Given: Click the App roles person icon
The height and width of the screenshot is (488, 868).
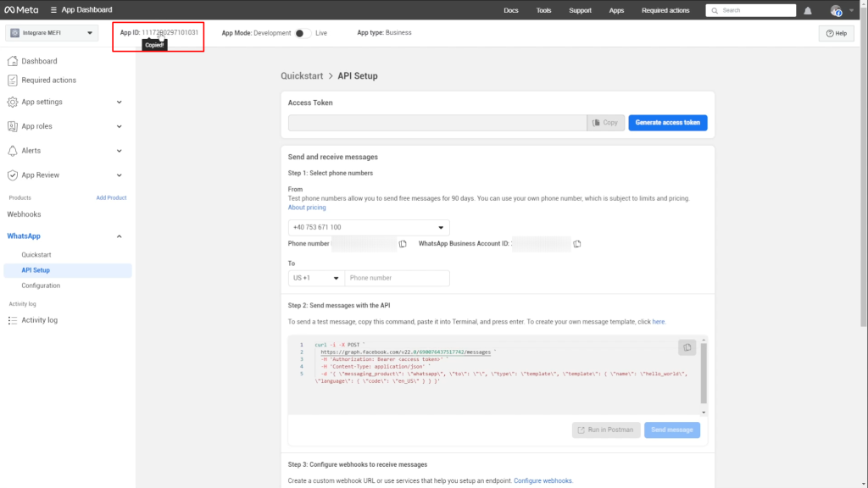Looking at the screenshot, I should point(12,126).
